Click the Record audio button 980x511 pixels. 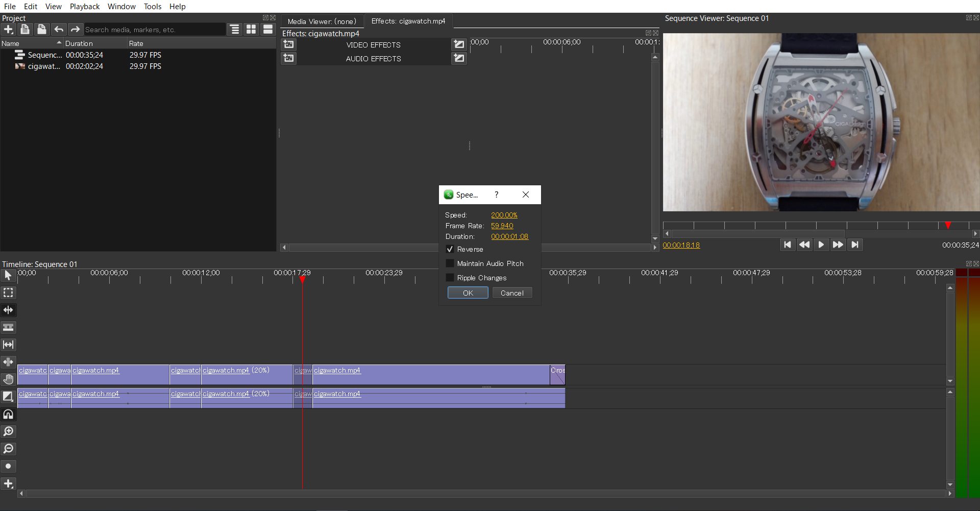[x=8, y=467]
